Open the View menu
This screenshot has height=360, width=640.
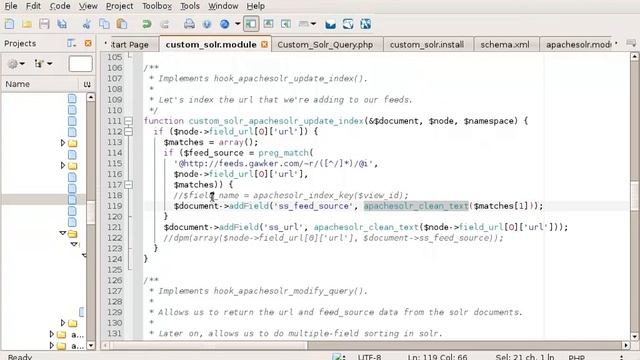pyautogui.click(x=88, y=6)
